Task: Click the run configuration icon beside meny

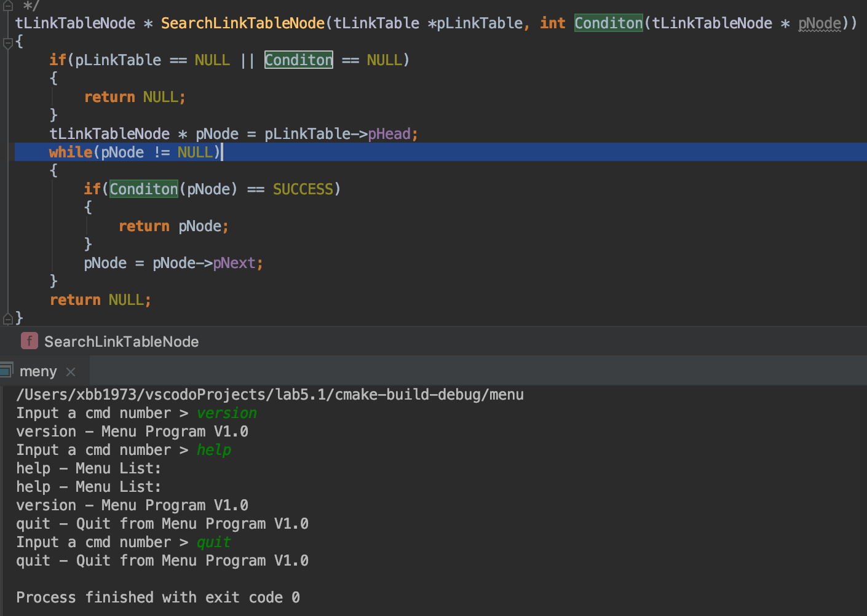Action: tap(6, 371)
